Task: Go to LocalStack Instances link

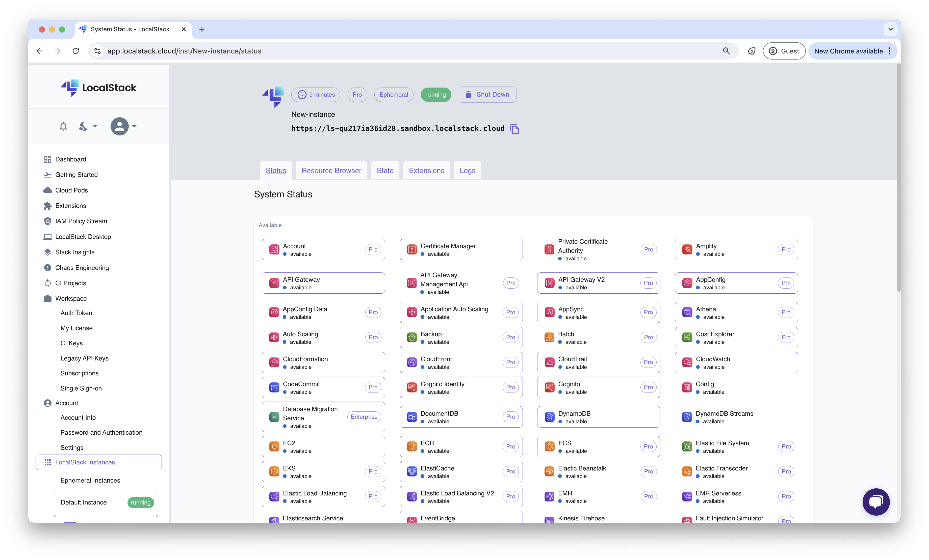Action: (x=85, y=462)
